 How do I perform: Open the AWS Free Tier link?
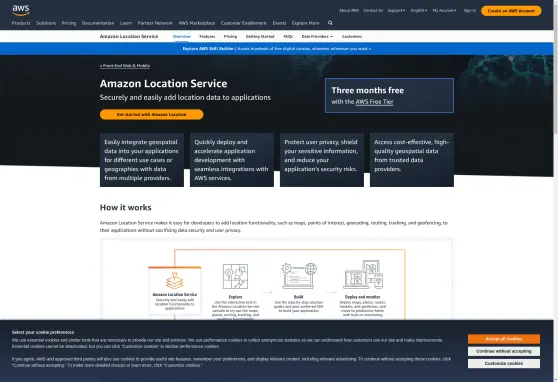pos(374,102)
